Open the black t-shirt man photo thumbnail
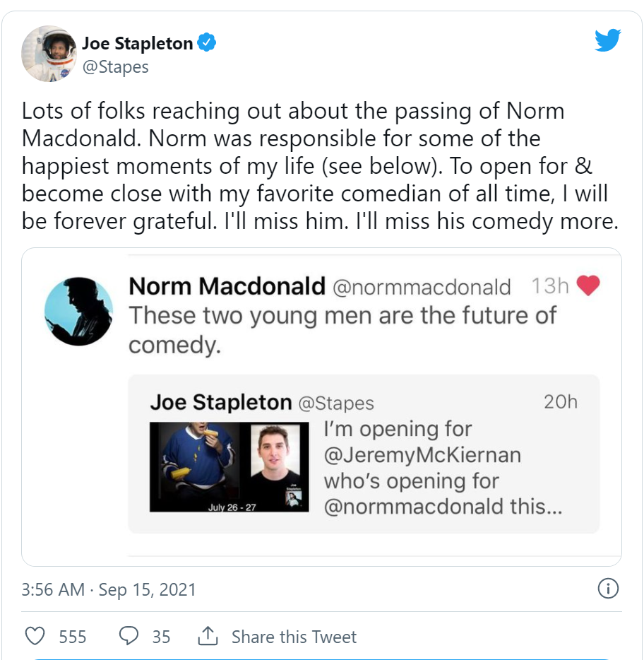The height and width of the screenshot is (660, 644). coord(280,466)
